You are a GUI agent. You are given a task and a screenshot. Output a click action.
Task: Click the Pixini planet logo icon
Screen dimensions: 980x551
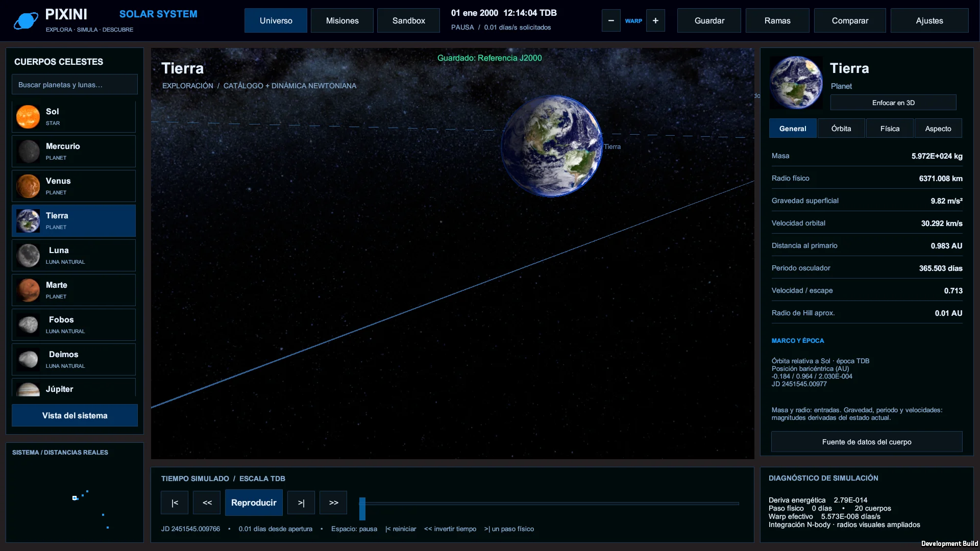[26, 21]
